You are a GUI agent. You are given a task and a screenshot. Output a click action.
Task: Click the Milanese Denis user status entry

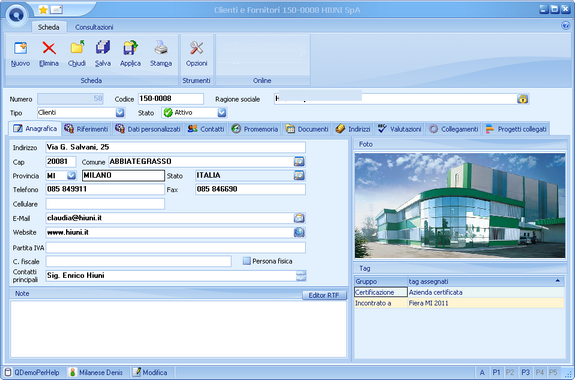click(96, 372)
